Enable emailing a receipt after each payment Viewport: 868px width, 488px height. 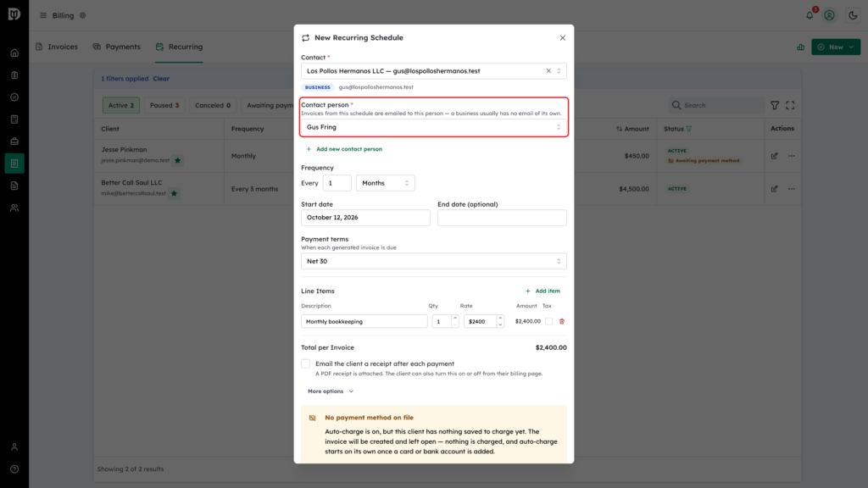click(x=305, y=364)
